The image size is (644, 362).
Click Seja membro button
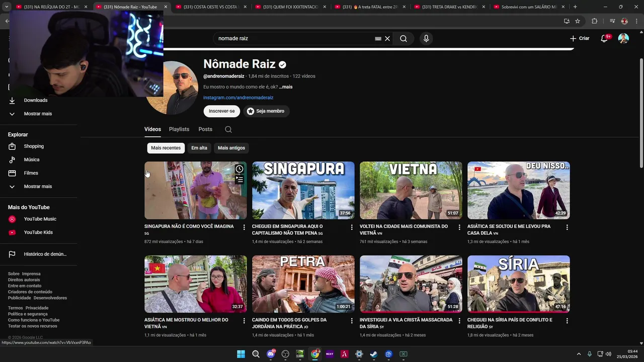pos(266,111)
